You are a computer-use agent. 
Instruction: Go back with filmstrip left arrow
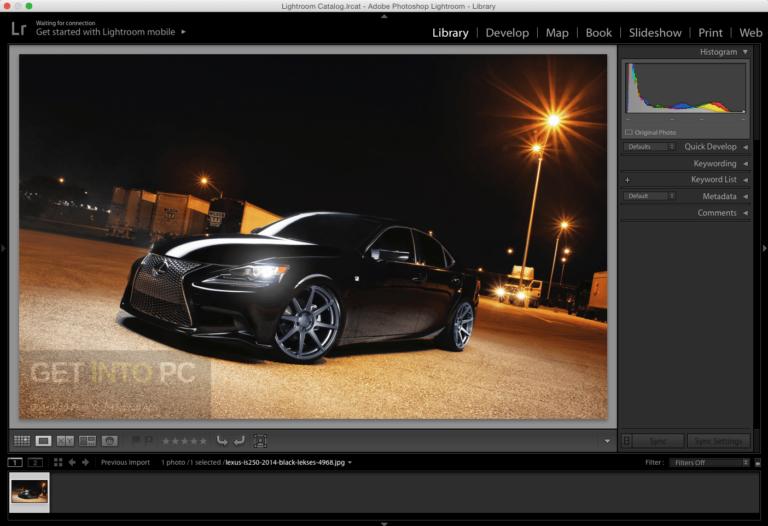pos(72,462)
